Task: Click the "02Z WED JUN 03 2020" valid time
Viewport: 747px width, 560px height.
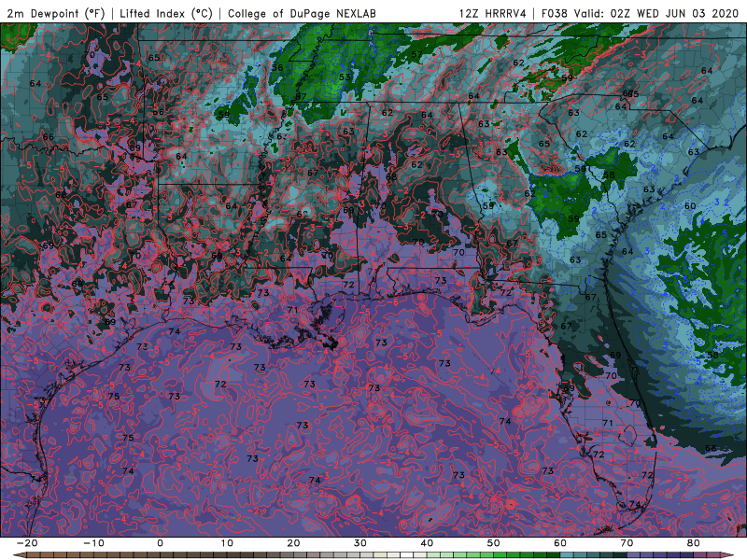Action: (x=674, y=13)
